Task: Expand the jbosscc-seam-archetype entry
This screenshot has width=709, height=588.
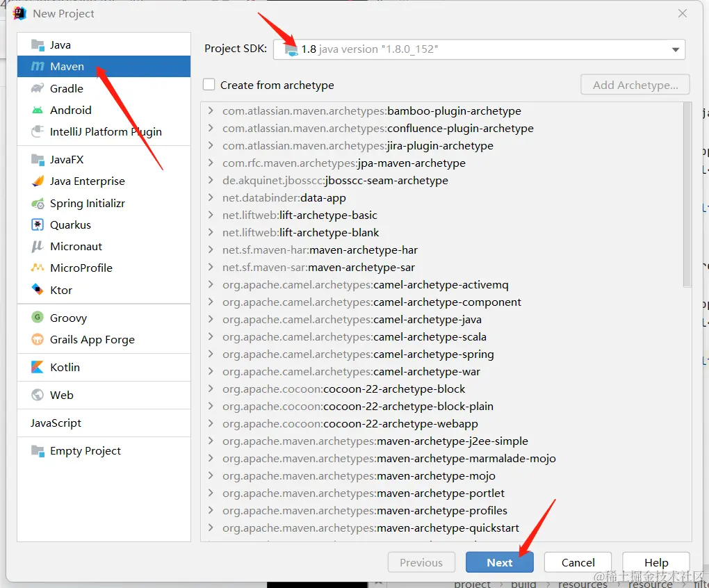Action: click(210, 180)
